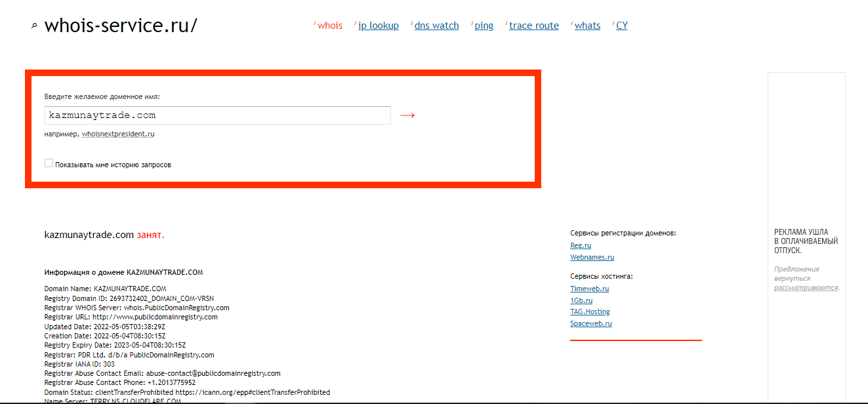The height and width of the screenshot is (404, 868).
Task: Click the domain name input field
Action: tap(217, 115)
